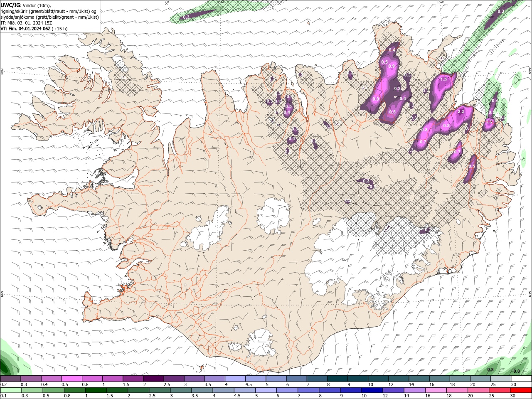Image resolution: width=532 pixels, height=399 pixels.
Task: Click the "3.5" label in the upper legend row
Action: [208, 384]
